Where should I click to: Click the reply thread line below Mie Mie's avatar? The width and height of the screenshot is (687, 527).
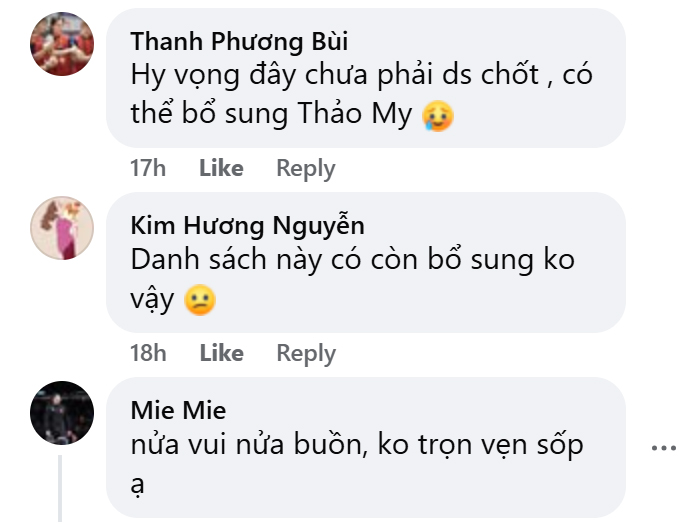[61, 488]
